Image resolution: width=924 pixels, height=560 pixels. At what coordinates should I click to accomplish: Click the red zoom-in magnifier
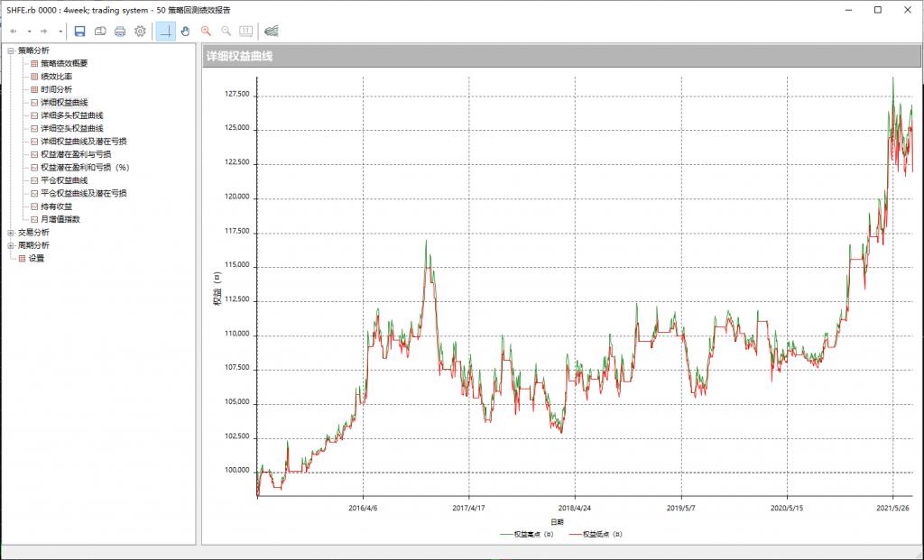(206, 32)
